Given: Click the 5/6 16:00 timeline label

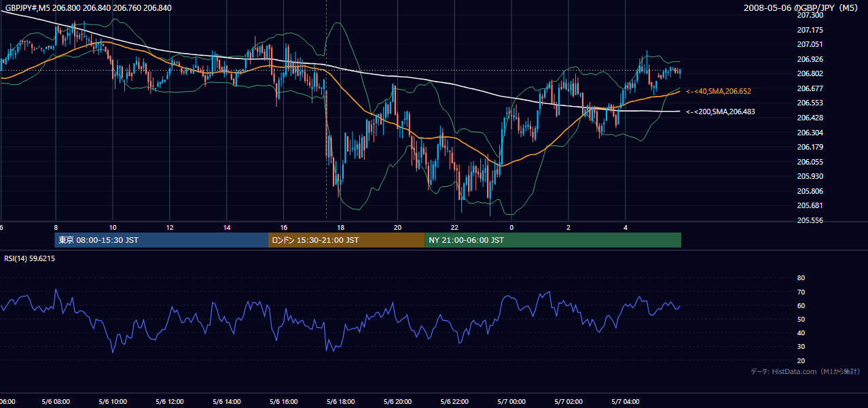Looking at the screenshot, I should pyautogui.click(x=284, y=402).
